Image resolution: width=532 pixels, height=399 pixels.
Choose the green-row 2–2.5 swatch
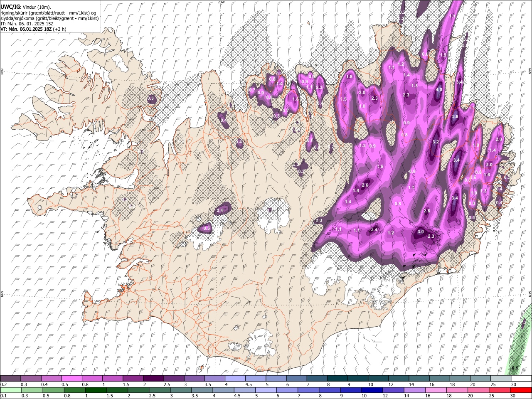tap(138, 390)
